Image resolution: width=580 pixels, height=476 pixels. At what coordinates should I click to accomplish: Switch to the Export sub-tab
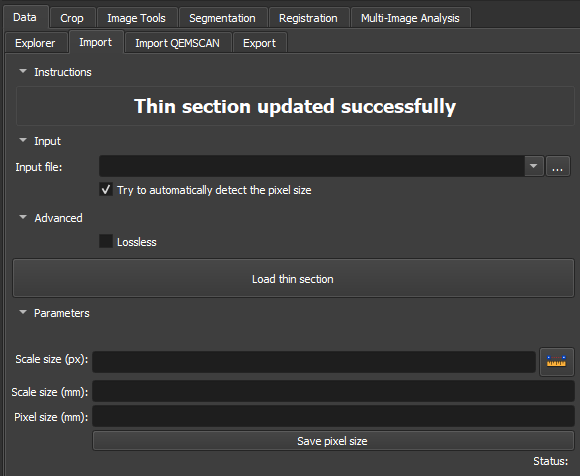coord(259,43)
